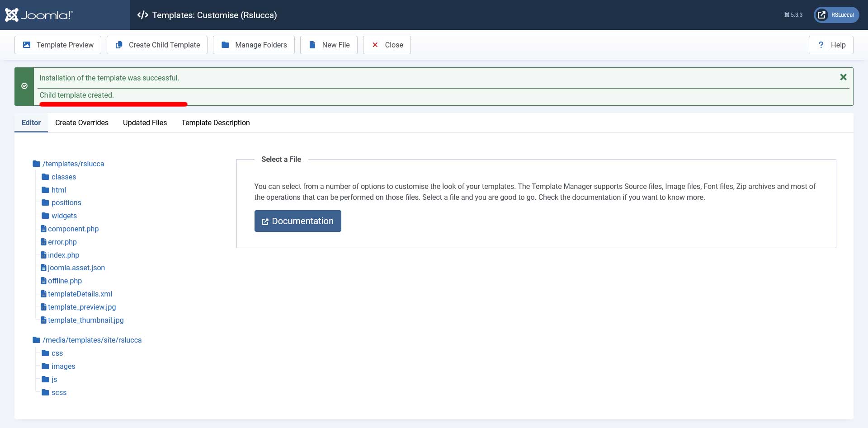Click the Joomla logo in header
Viewport: 868px width, 428px height.
(39, 15)
